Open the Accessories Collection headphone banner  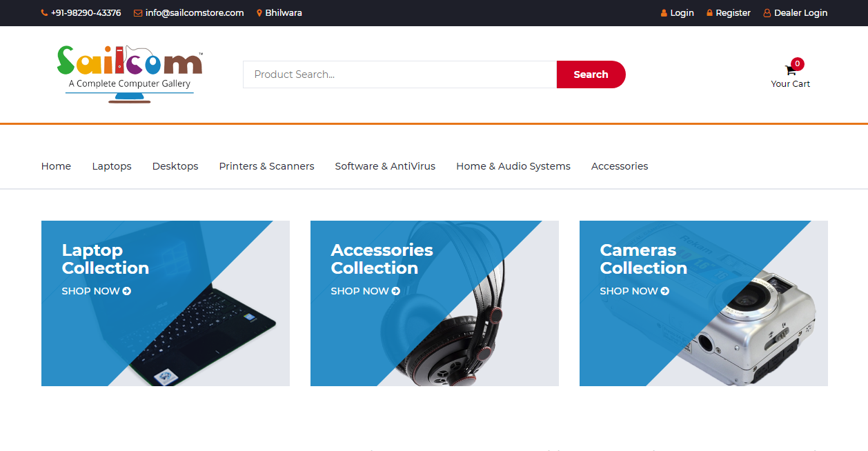click(435, 303)
